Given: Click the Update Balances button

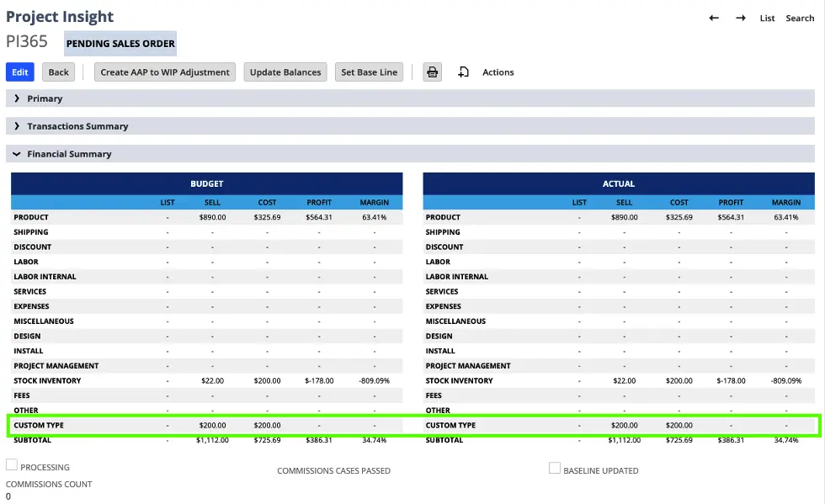Looking at the screenshot, I should click(285, 72).
